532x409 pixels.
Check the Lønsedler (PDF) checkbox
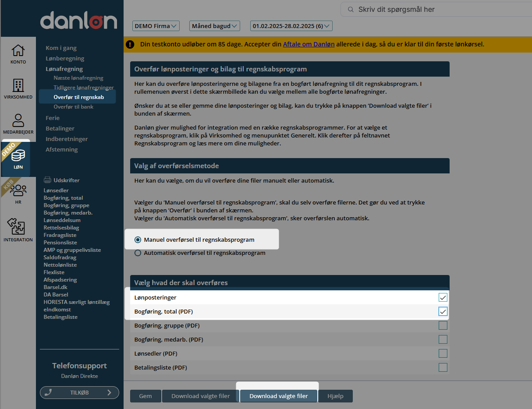click(443, 353)
